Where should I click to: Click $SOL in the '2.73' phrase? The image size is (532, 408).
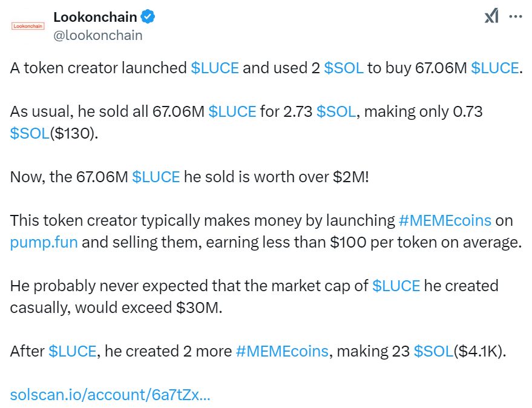pos(335,111)
